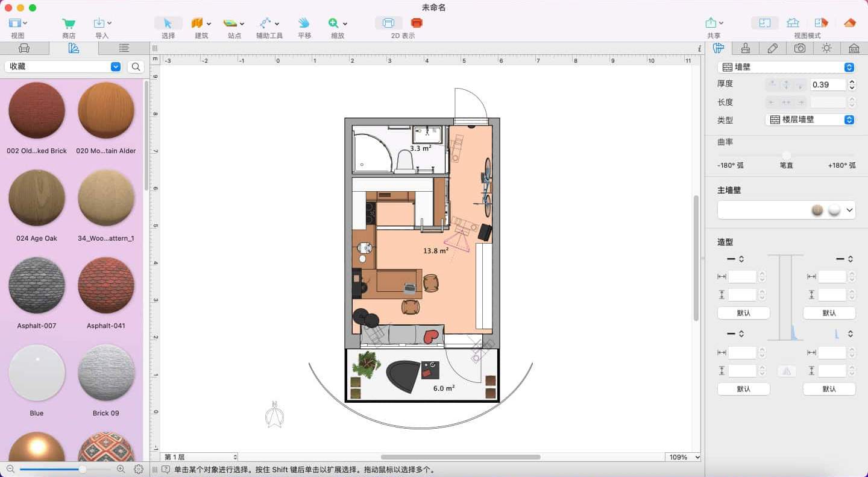Open the 商店 store cart icon
The width and height of the screenshot is (868, 477).
(69, 24)
